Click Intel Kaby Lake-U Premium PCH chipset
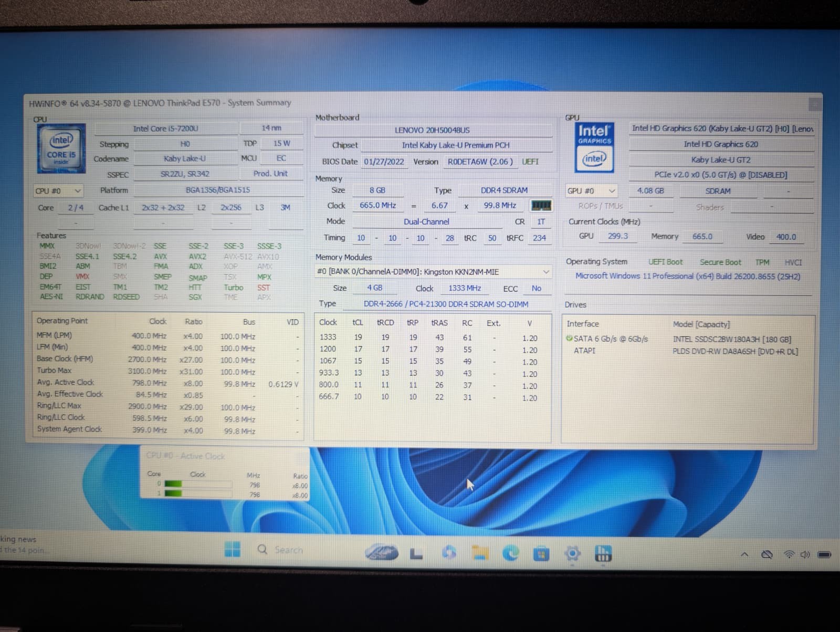The image size is (840, 632). (456, 145)
